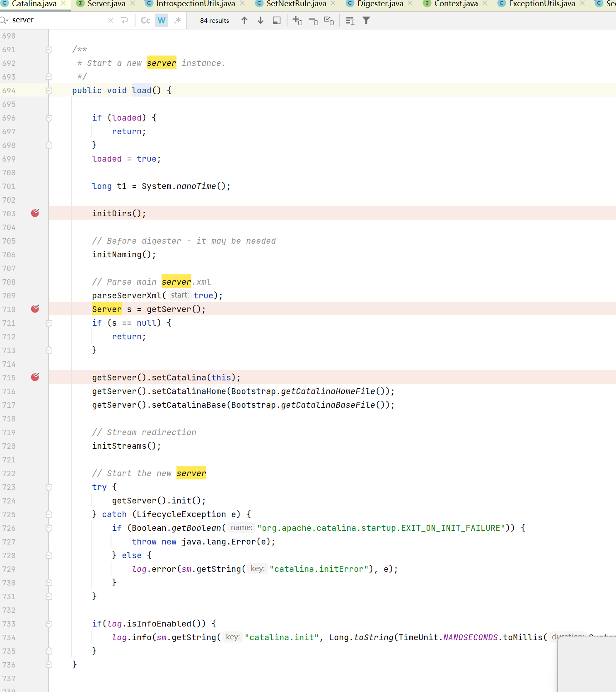
Task: Open Context.java tab
Action: click(x=456, y=4)
